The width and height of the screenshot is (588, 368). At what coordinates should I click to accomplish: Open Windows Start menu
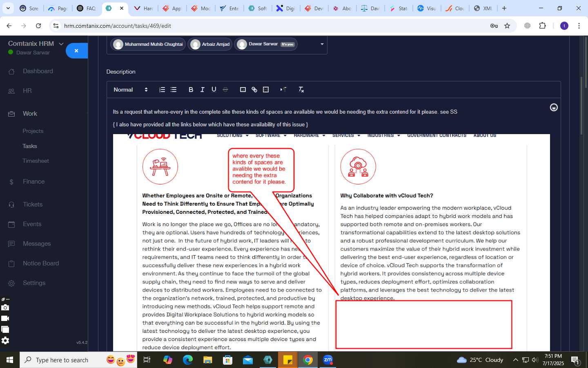pyautogui.click(x=10, y=360)
